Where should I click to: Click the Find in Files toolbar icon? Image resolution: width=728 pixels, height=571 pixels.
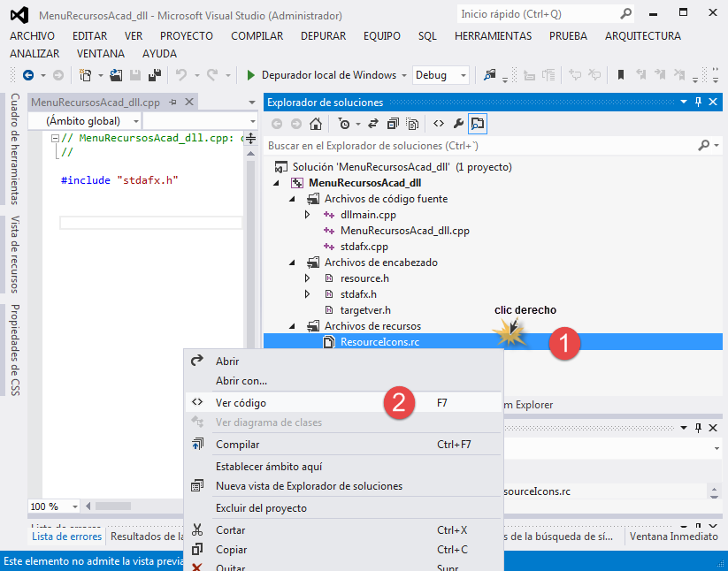490,74
